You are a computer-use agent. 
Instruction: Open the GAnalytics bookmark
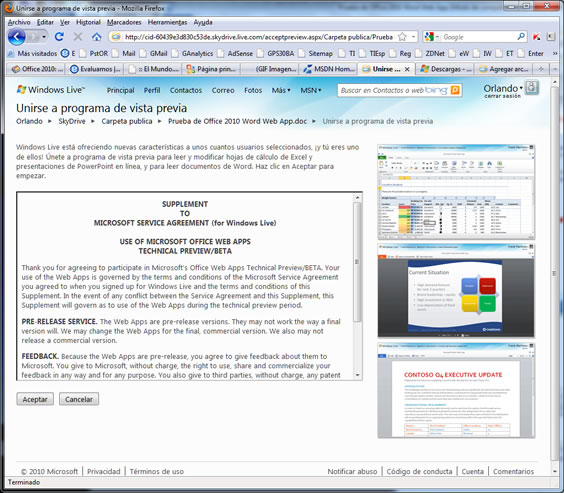(x=193, y=53)
